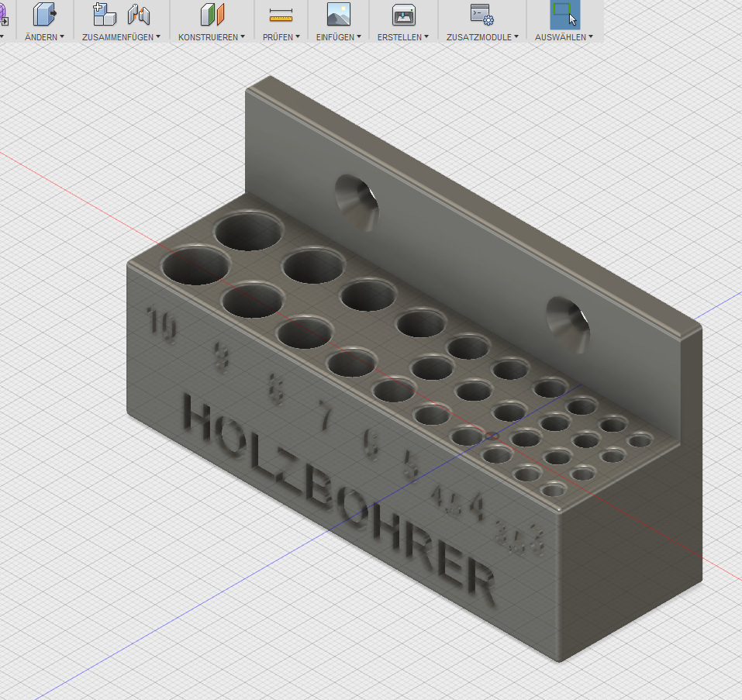Open the AUSWÄHLEN dropdown menu
742x700 pixels.
(x=564, y=37)
